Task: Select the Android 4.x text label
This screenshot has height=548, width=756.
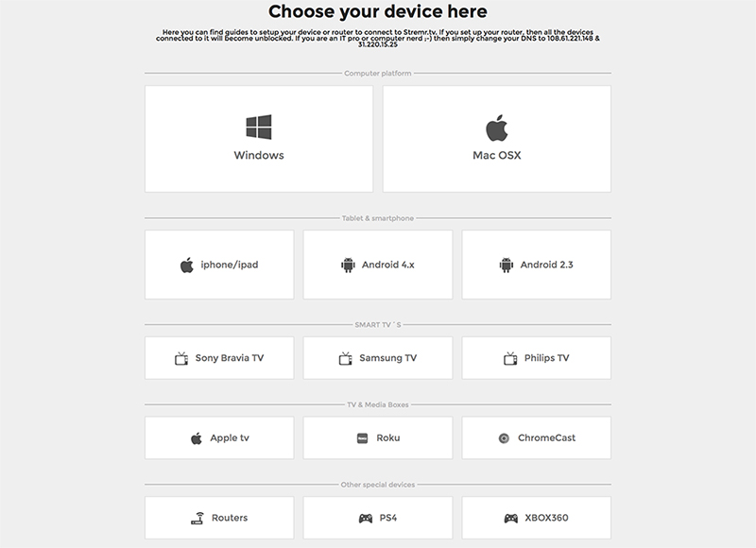Action: pos(387,265)
